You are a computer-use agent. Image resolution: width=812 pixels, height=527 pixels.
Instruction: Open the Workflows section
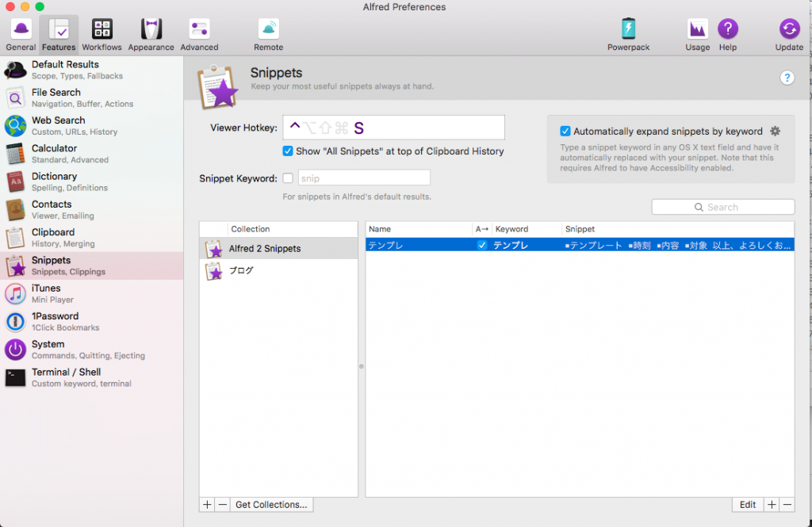point(101,35)
